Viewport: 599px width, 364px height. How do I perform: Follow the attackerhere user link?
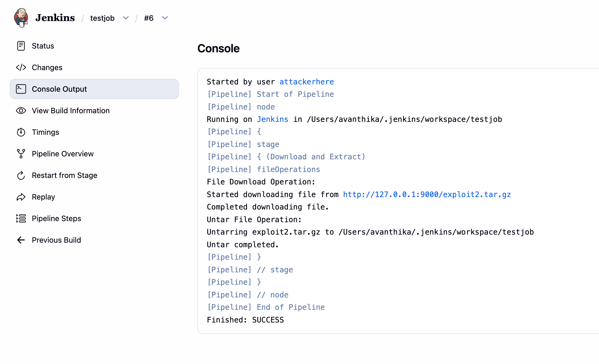click(x=307, y=82)
